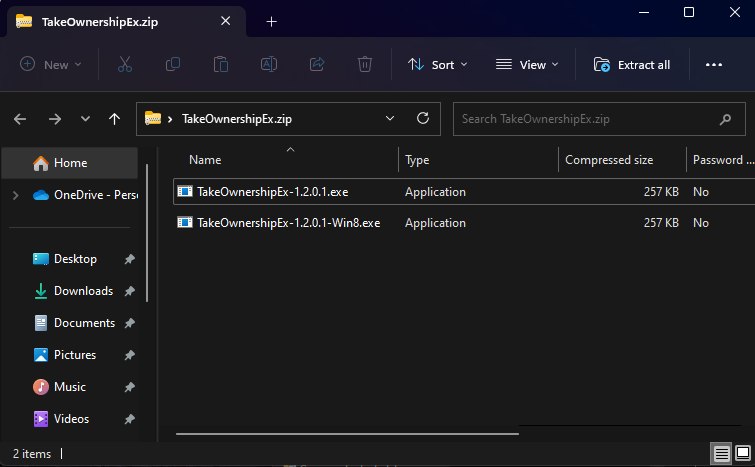Refresh the current folder view
Image resolution: width=755 pixels, height=467 pixels.
click(x=423, y=118)
